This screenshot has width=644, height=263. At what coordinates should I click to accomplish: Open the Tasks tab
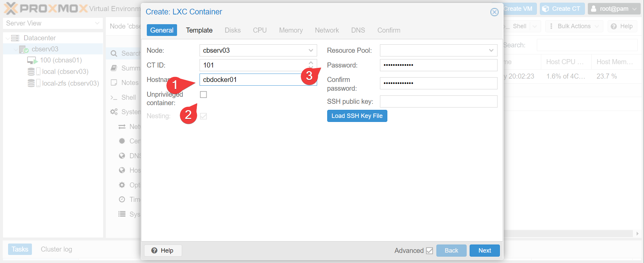point(20,249)
